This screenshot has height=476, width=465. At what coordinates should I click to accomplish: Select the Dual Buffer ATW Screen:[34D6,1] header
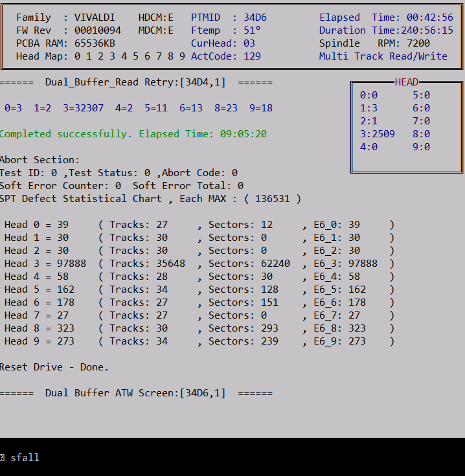tap(135, 394)
